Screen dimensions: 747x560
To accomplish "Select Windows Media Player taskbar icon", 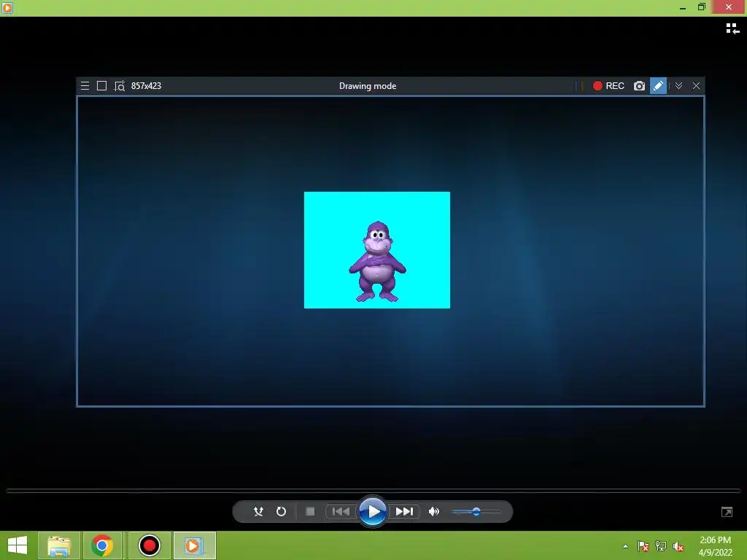I will (194, 545).
